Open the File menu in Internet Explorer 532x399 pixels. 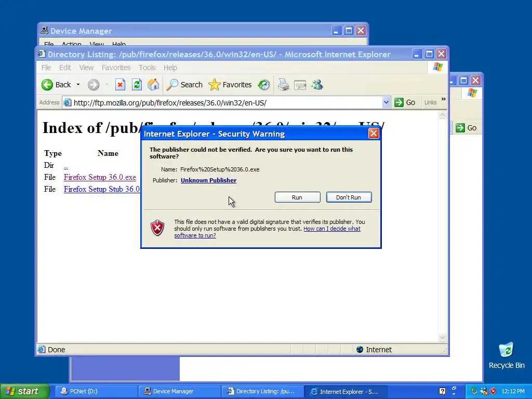(46, 68)
